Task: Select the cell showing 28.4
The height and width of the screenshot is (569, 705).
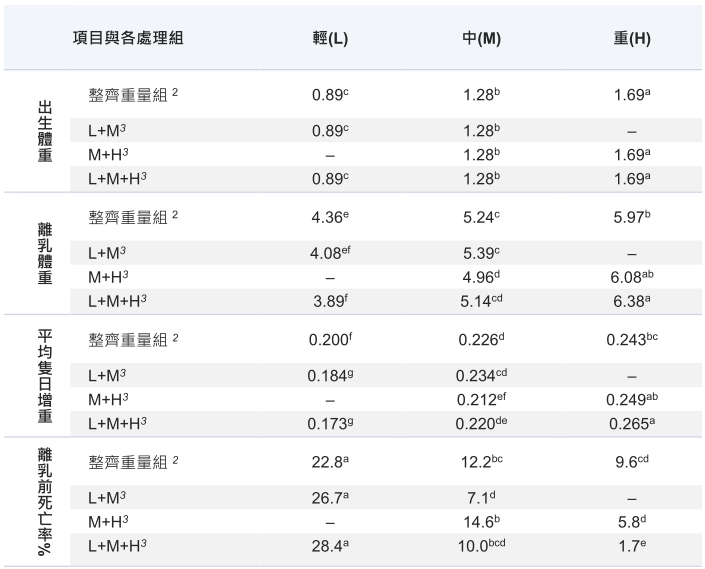Action: 330,546
